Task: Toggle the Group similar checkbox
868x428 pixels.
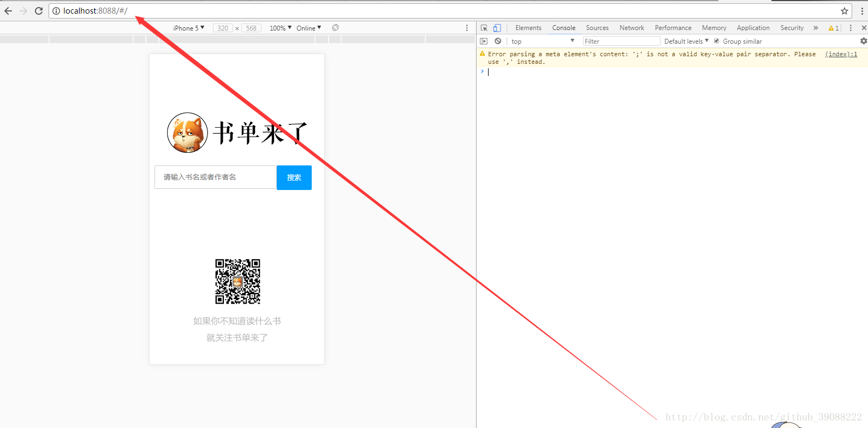Action: (x=717, y=41)
